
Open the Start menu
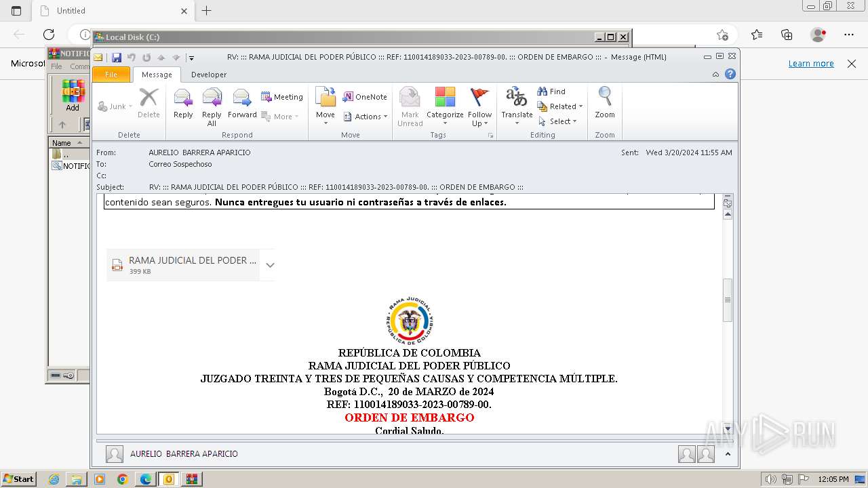[18, 479]
